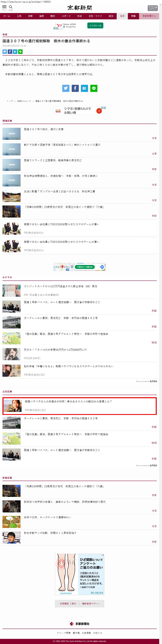162x644 pixels.
Task: Open the 社会 nav tab
Action: pyautogui.click(x=80, y=16)
